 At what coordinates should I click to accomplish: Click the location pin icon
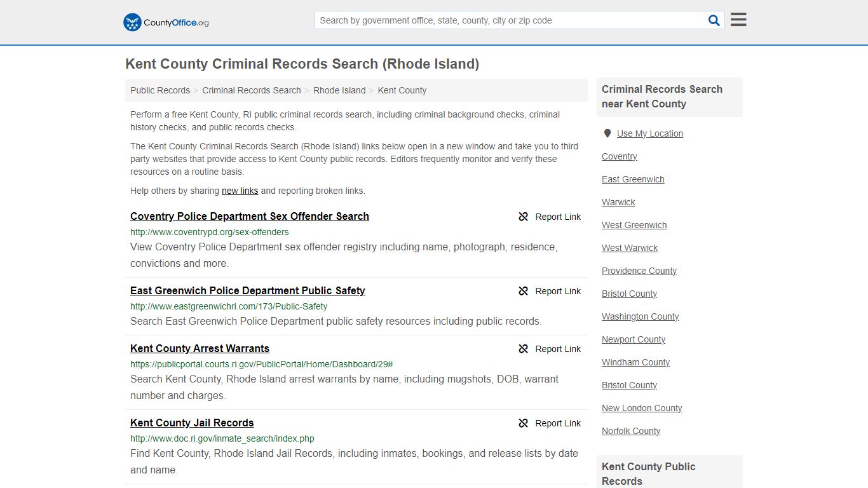point(607,133)
